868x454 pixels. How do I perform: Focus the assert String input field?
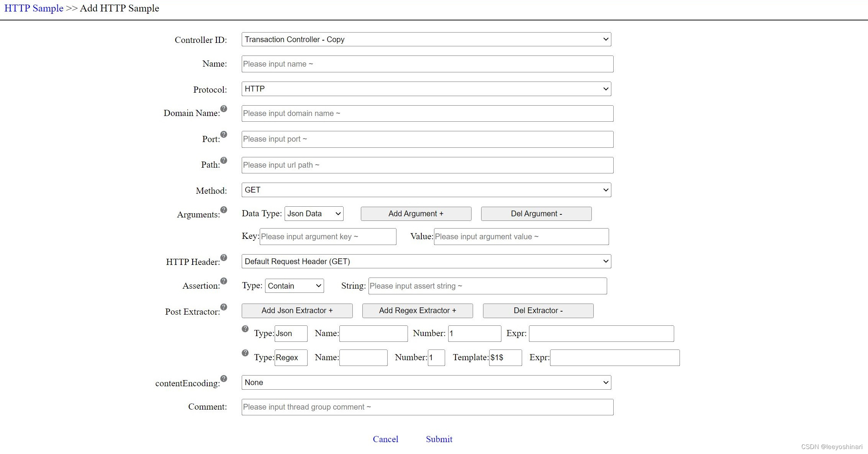(488, 286)
